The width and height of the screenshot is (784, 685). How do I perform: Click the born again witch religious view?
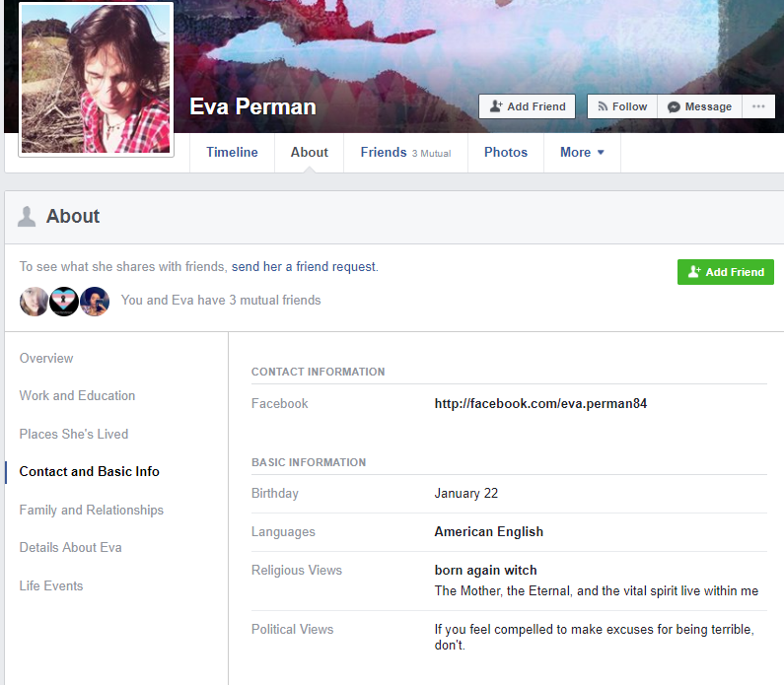485,570
